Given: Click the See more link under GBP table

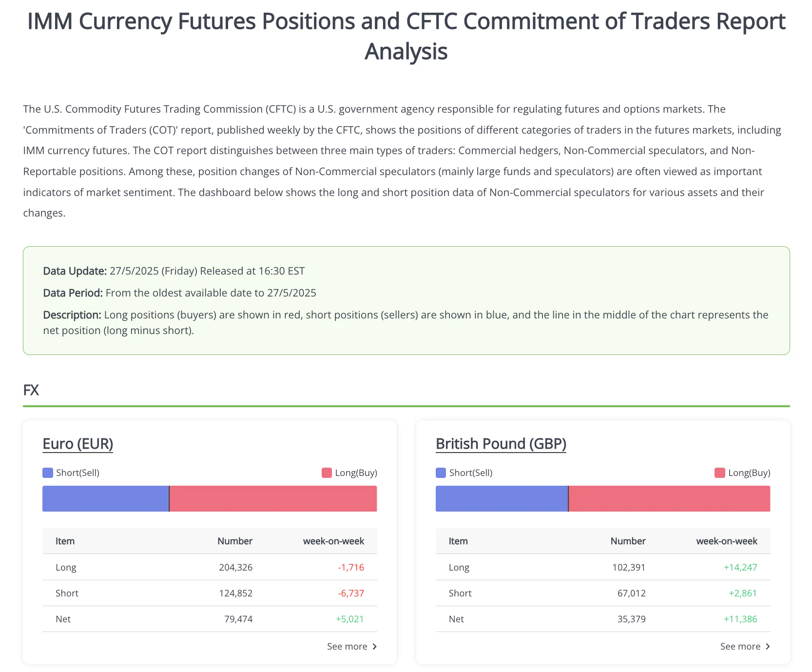Looking at the screenshot, I should coord(739,646).
